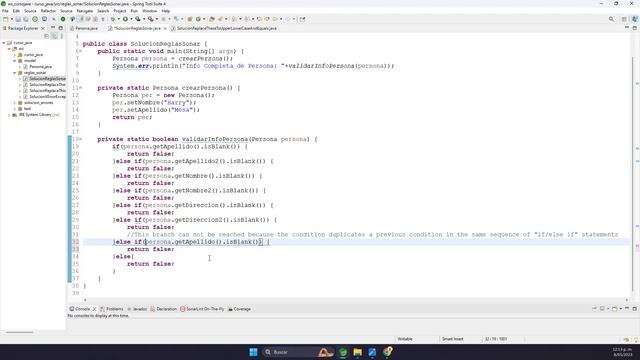Click the editor horizontal scrollbar
This screenshot has width=640, height=360.
tap(355, 300)
